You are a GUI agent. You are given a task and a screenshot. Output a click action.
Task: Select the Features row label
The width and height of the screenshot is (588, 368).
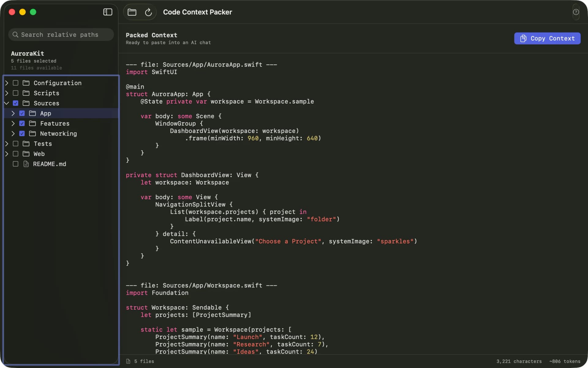55,123
